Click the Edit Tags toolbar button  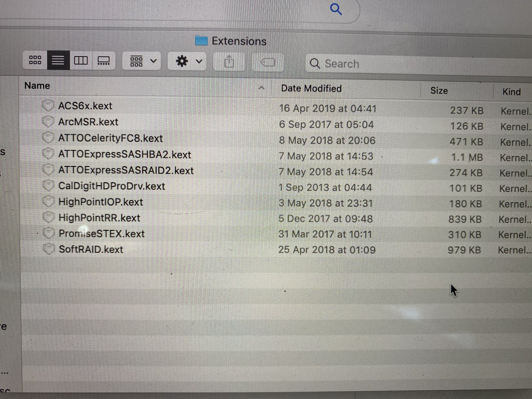point(268,63)
